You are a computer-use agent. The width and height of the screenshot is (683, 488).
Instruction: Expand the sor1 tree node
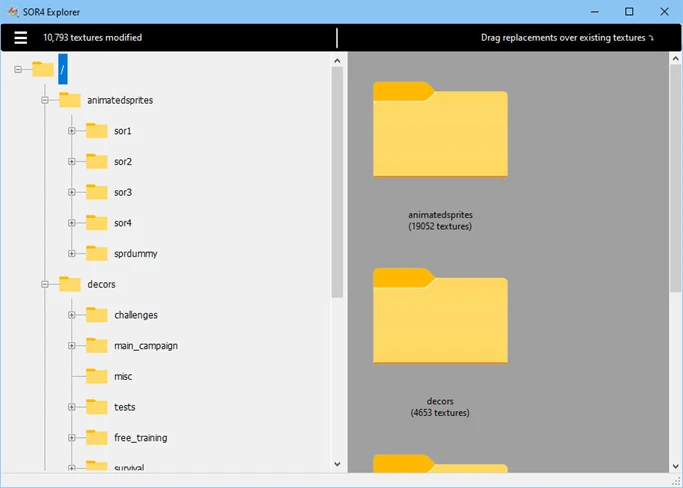click(x=72, y=131)
